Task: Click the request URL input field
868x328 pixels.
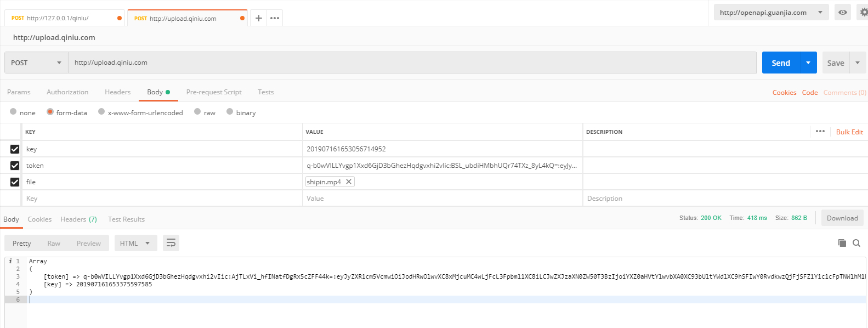Action: coord(412,63)
